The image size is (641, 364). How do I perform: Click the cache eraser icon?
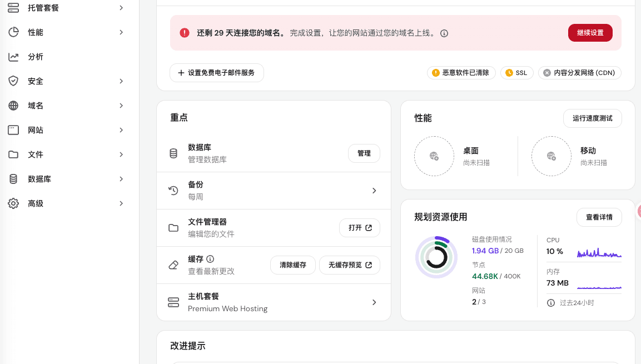pyautogui.click(x=173, y=265)
